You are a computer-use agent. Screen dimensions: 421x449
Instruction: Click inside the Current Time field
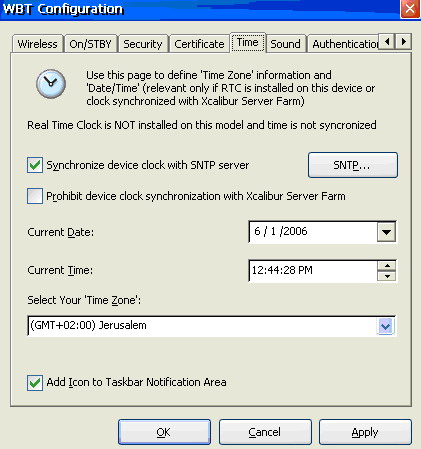[313, 271]
